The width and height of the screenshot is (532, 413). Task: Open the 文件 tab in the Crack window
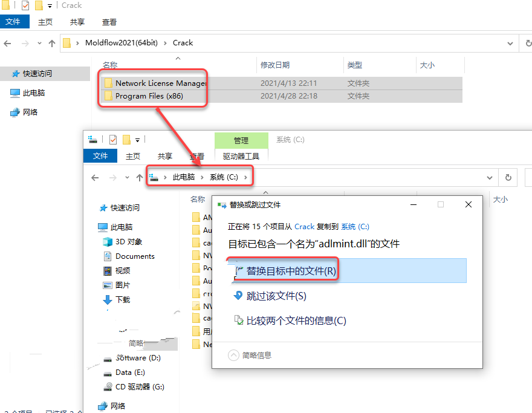pos(13,22)
